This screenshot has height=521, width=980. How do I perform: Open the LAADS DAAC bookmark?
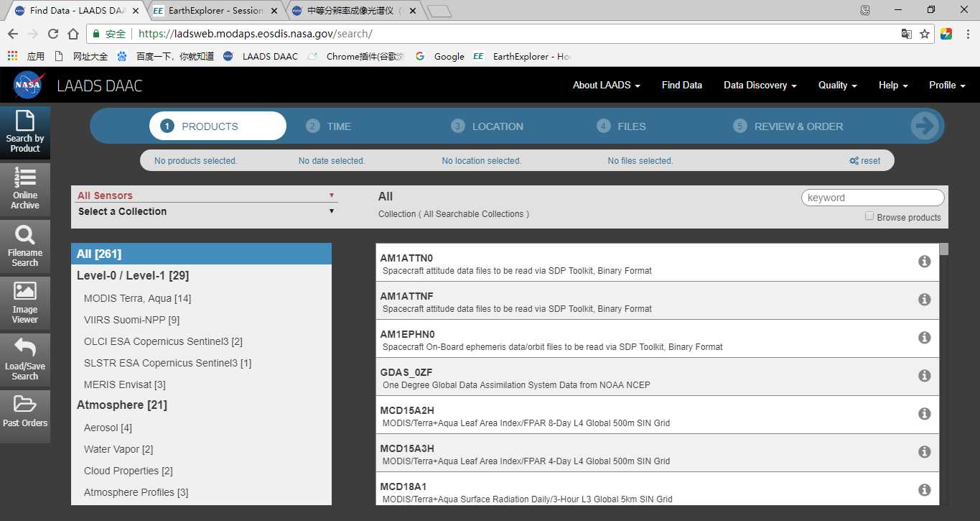tap(261, 56)
